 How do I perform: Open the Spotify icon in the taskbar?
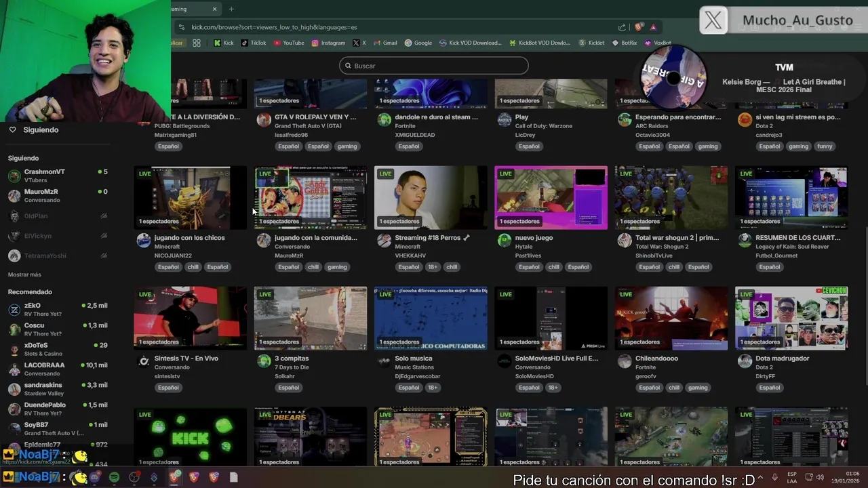pos(114,477)
